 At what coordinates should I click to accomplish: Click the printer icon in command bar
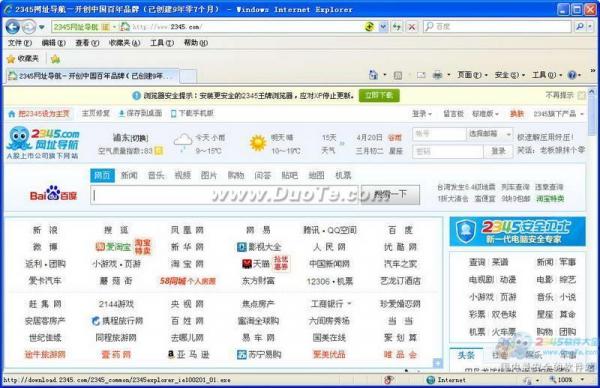pyautogui.click(x=437, y=75)
